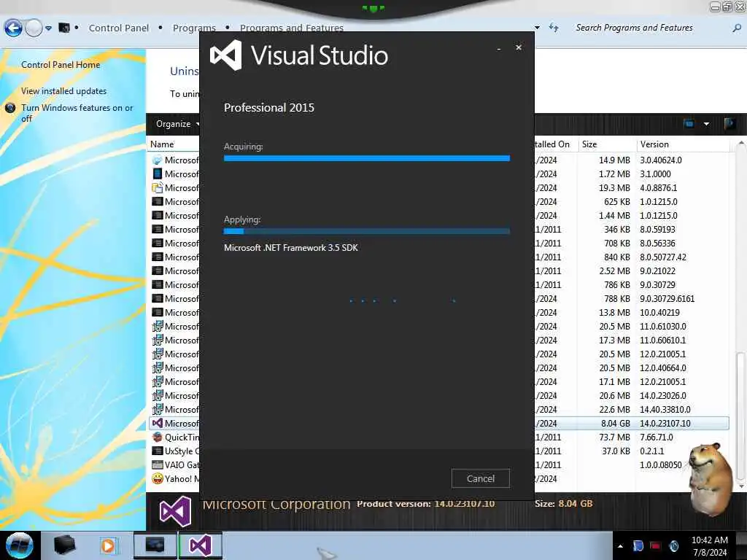Click the VAIO Gate row icon
Viewport: 747px width, 560px height.
coord(158,464)
